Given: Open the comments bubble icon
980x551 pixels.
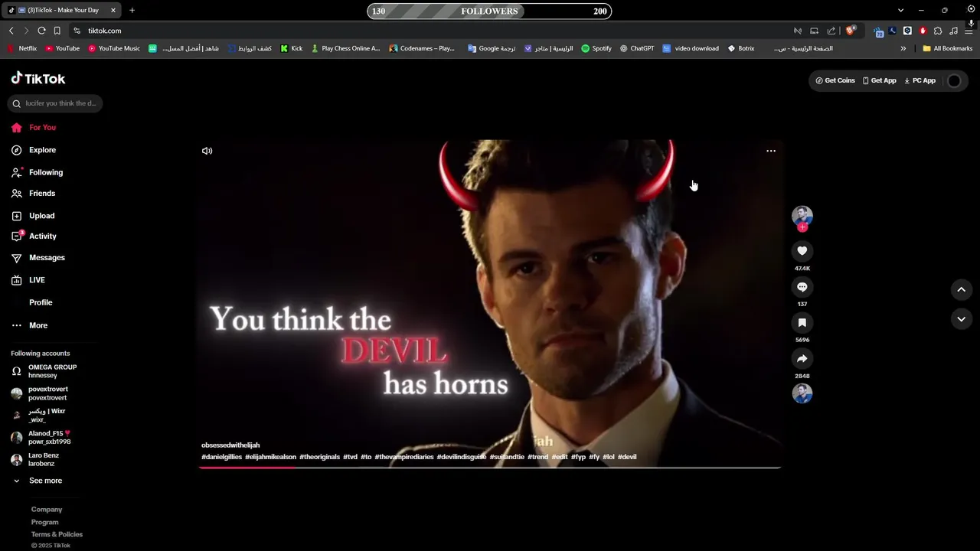Looking at the screenshot, I should click(802, 287).
